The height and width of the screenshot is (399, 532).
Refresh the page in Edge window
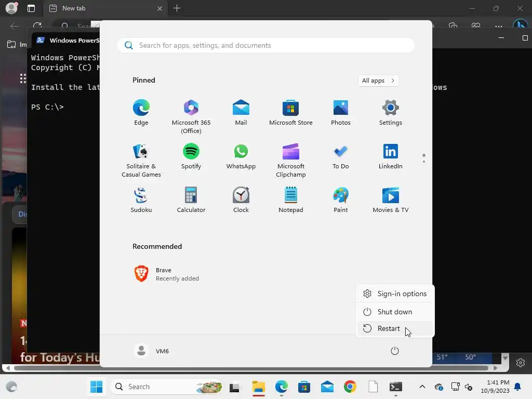point(37,26)
